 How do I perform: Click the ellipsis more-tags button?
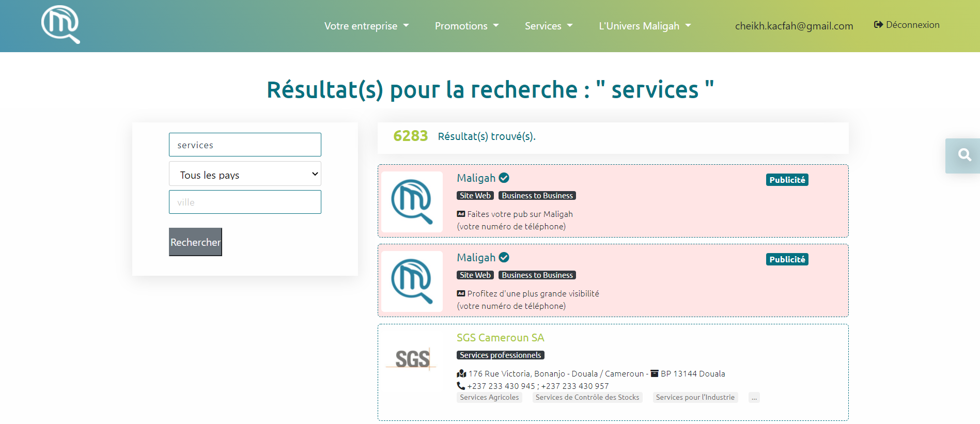click(754, 397)
